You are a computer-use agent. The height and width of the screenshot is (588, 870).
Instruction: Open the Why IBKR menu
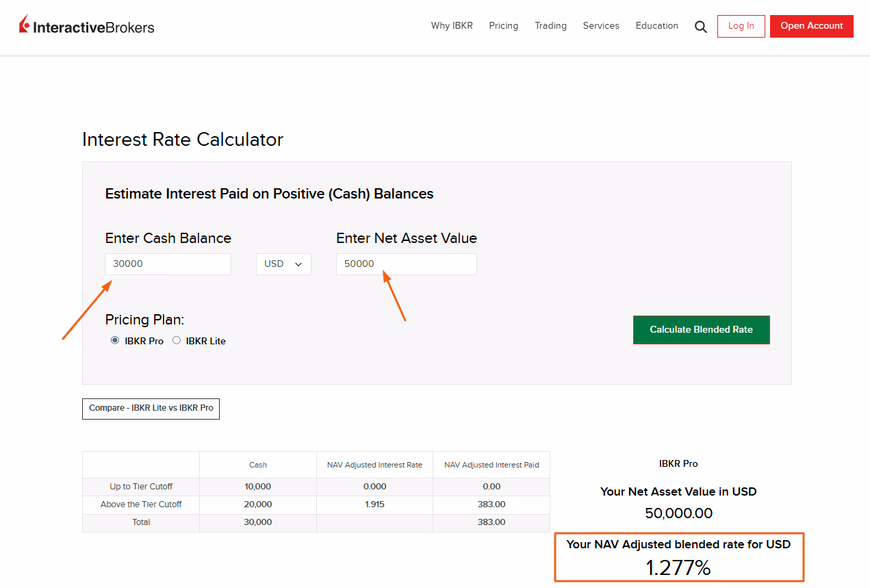(x=452, y=26)
